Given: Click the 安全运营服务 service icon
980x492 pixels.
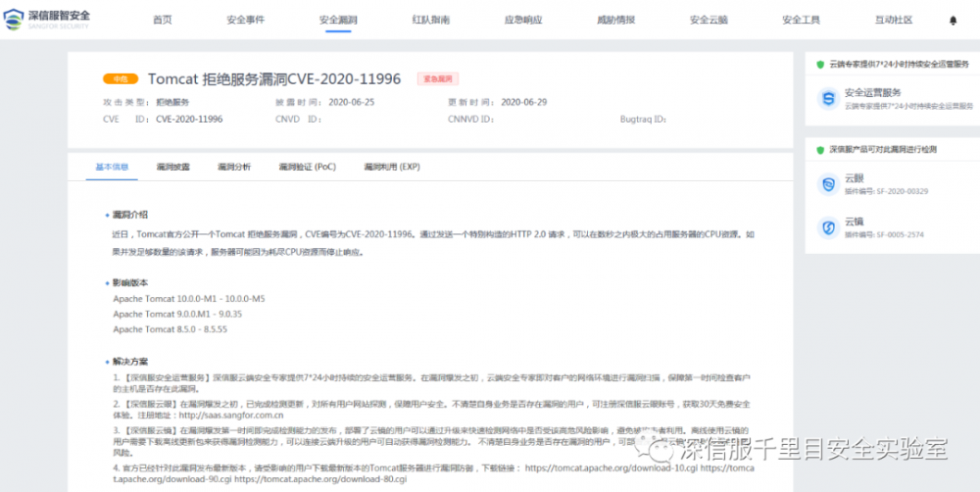Looking at the screenshot, I should point(828,99).
